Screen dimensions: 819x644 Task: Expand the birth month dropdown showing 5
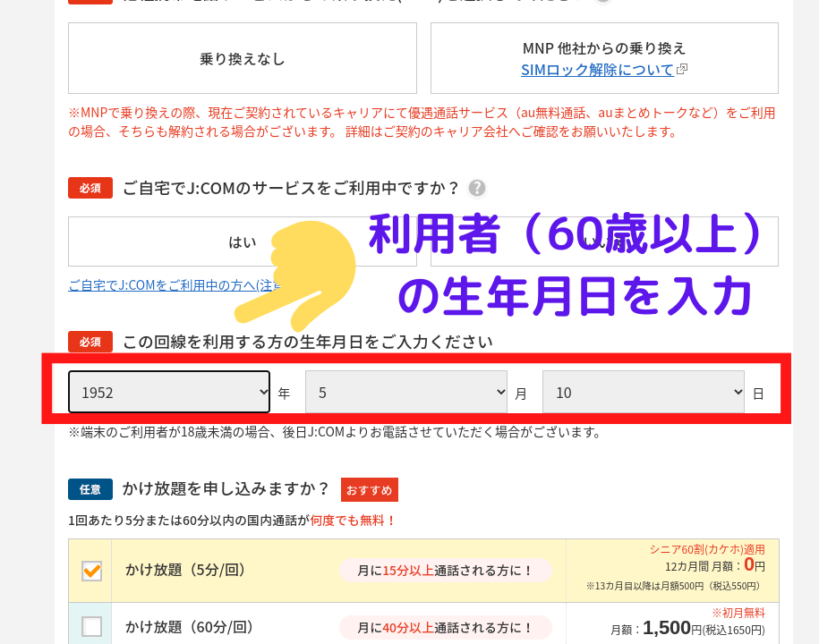(x=406, y=393)
